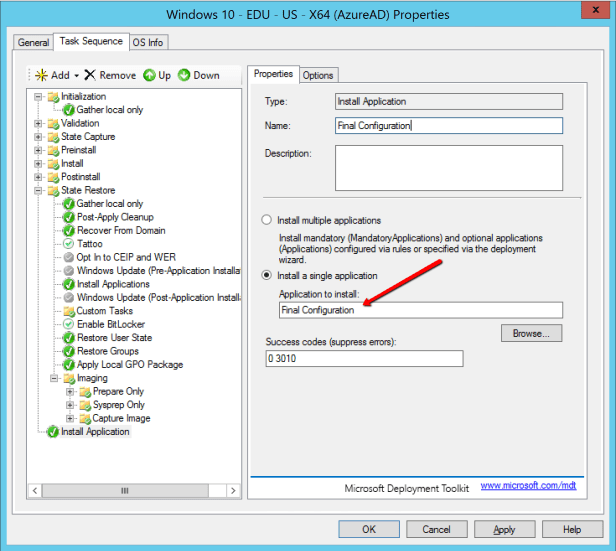Open the Options tab
This screenshot has width=616, height=551.
pos(318,75)
